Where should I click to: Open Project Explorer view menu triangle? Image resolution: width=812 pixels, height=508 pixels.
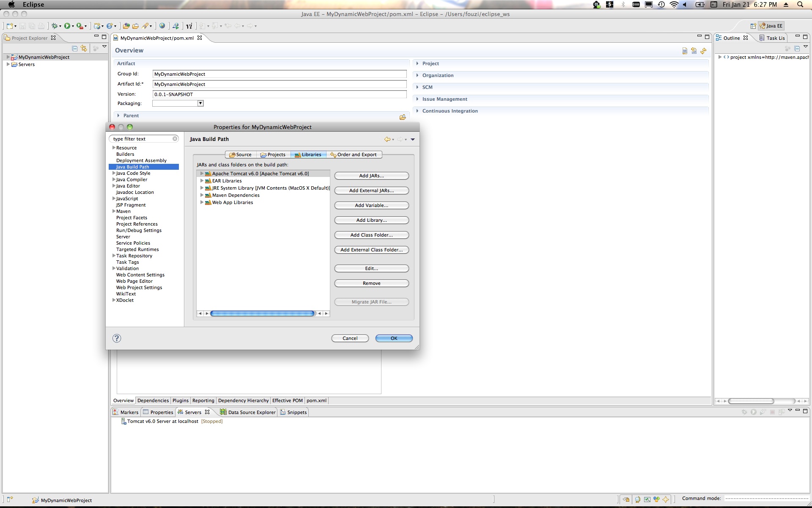point(104,47)
